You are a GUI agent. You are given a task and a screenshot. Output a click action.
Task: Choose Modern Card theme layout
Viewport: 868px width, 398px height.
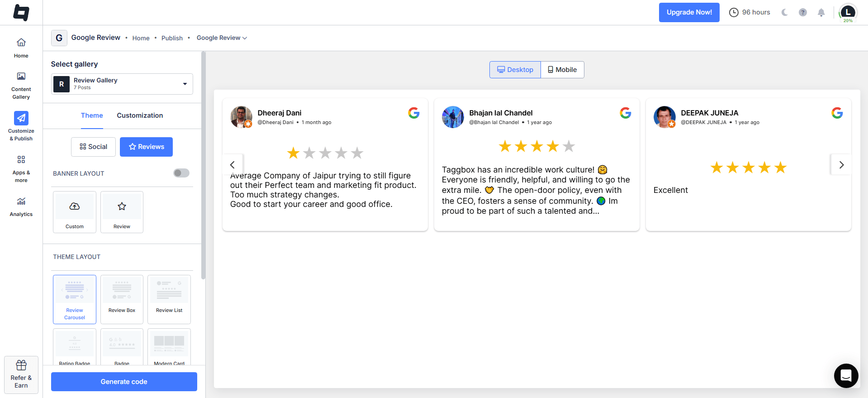[169, 347]
